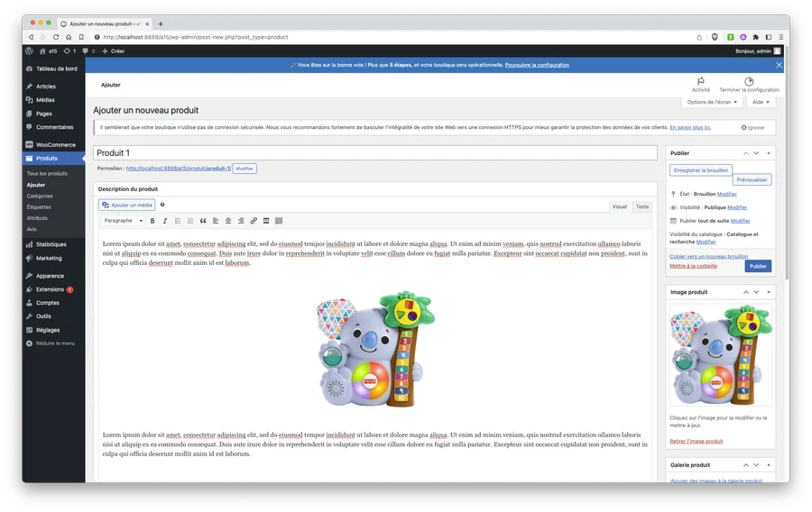Open Tous les produits submenu
Screen dimensions: 812x512
pos(47,174)
